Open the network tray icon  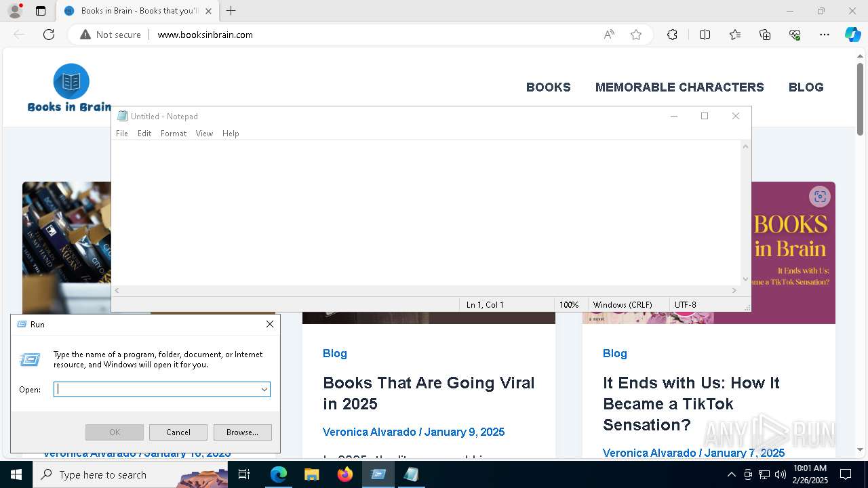click(x=764, y=474)
